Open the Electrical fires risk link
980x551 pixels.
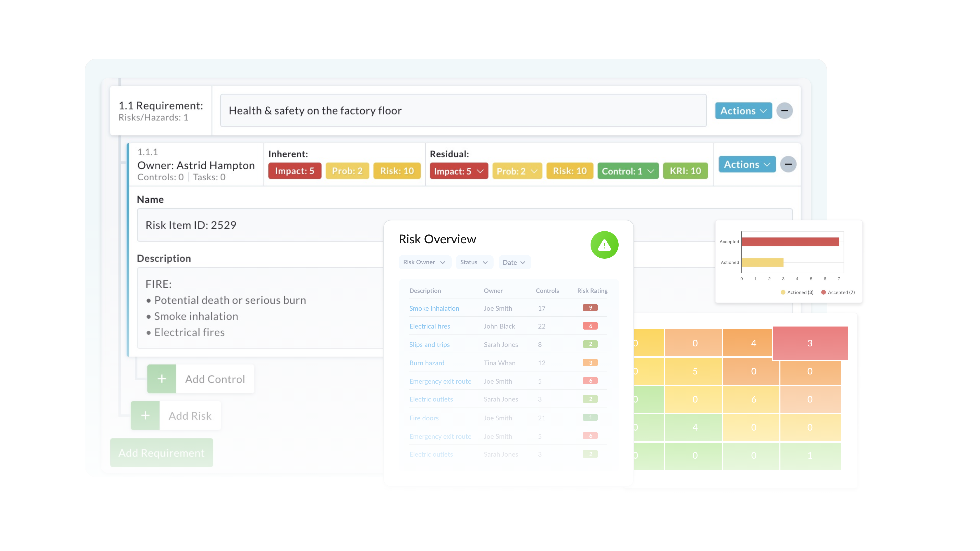coord(430,326)
